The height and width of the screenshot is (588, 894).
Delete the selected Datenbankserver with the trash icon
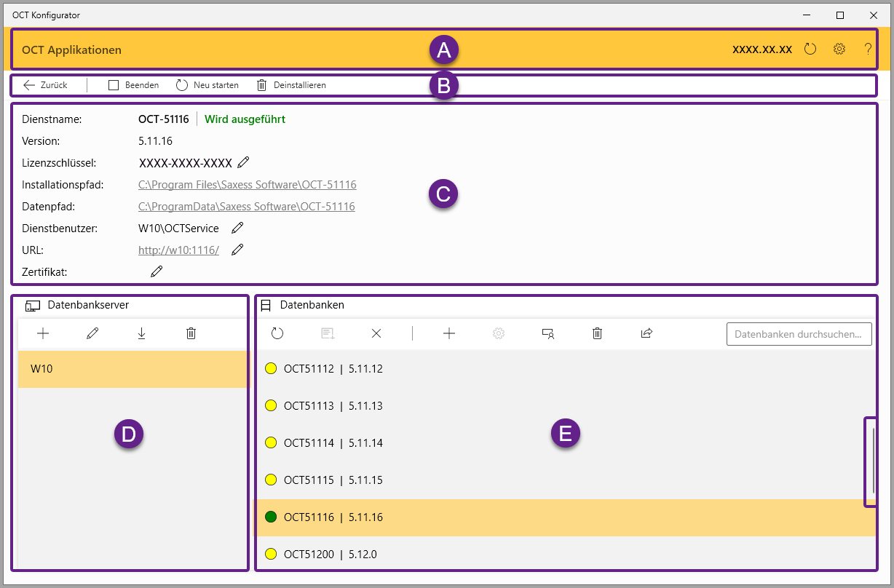[x=191, y=333]
